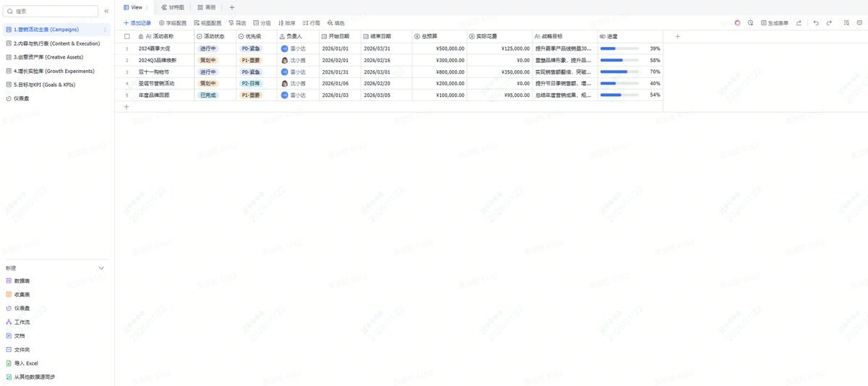Create a new 仪表盘 from the new section
Image resolution: width=868 pixels, height=386 pixels.
pyautogui.click(x=18, y=308)
